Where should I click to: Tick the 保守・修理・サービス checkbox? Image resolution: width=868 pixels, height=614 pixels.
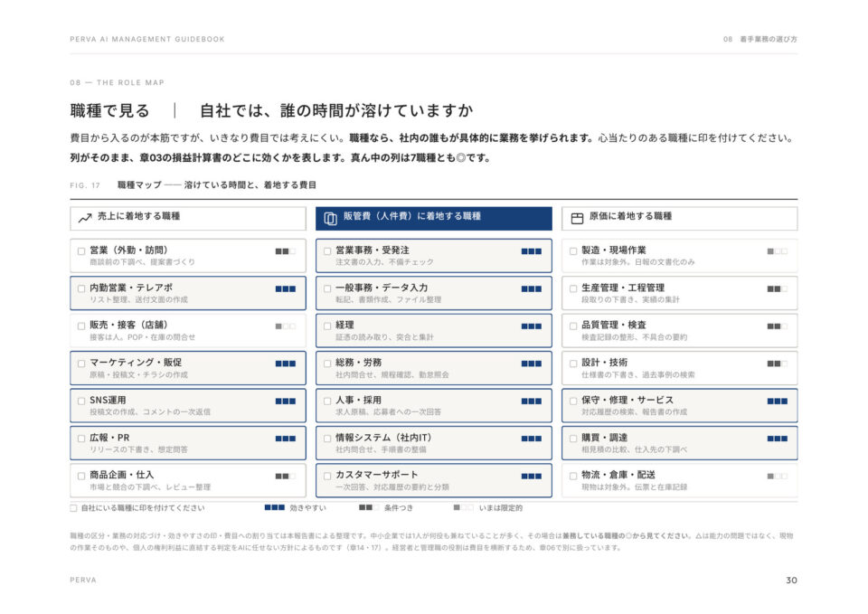[x=573, y=401]
